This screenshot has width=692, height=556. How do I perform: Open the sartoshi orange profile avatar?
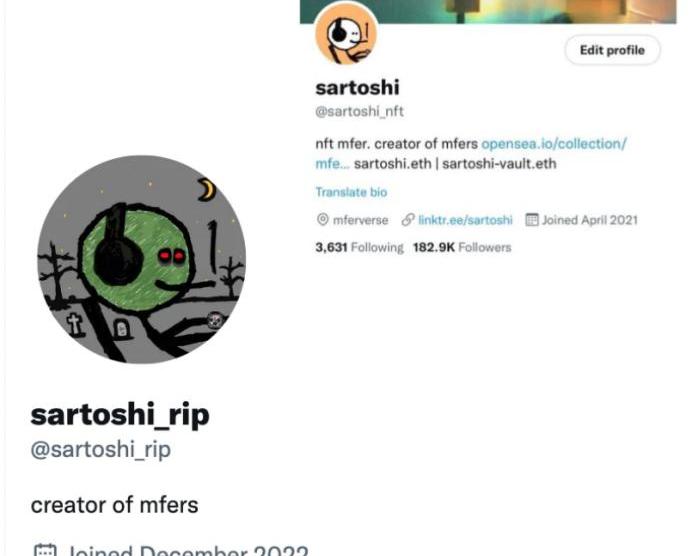point(346,35)
